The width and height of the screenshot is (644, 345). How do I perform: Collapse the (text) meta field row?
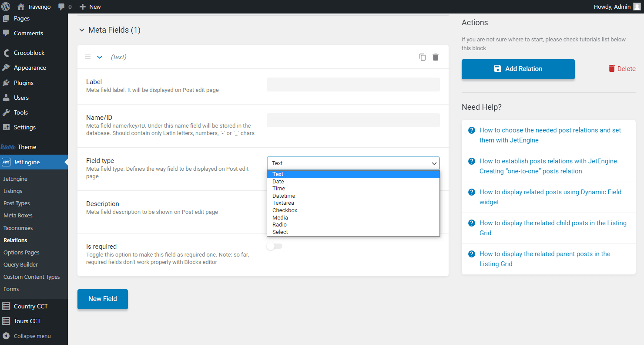click(x=100, y=57)
